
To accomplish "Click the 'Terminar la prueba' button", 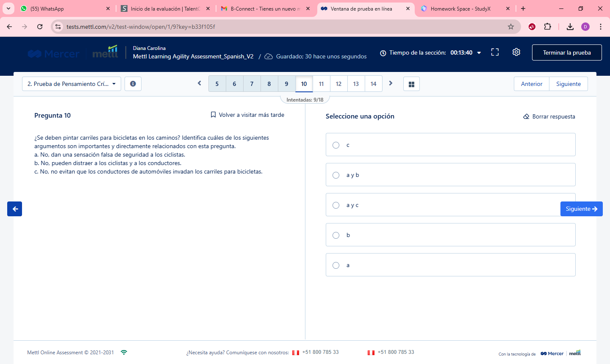I will [x=567, y=52].
